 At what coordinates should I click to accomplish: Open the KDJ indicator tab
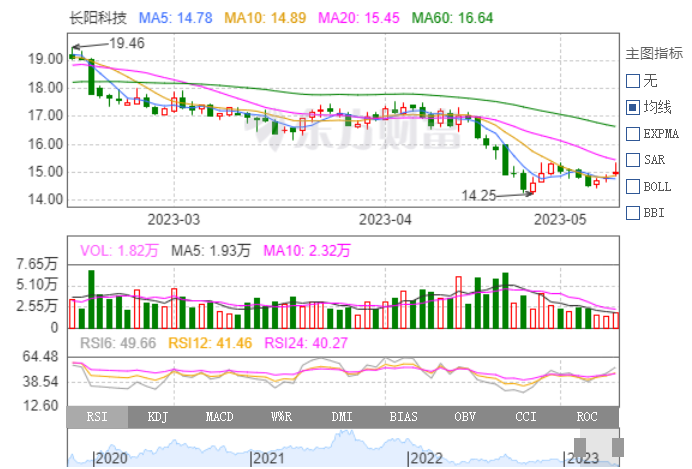159,417
